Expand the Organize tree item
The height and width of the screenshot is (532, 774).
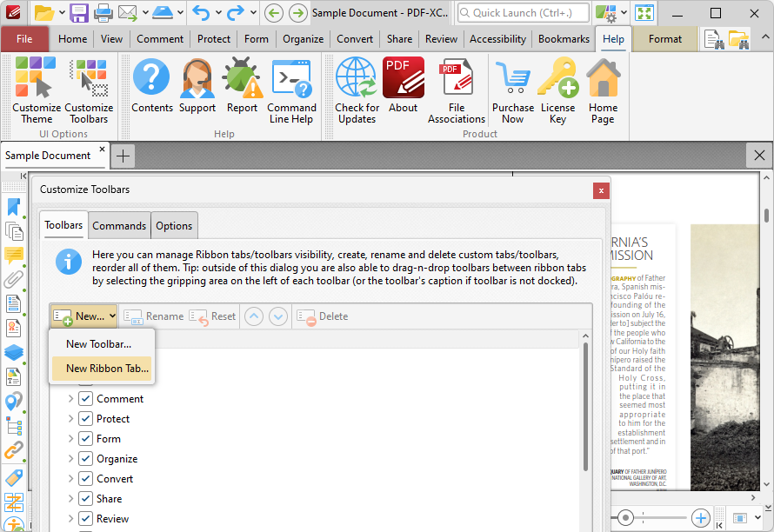70,458
